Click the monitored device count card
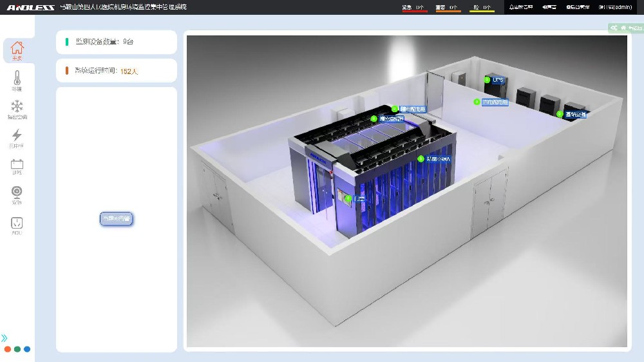 tap(117, 42)
